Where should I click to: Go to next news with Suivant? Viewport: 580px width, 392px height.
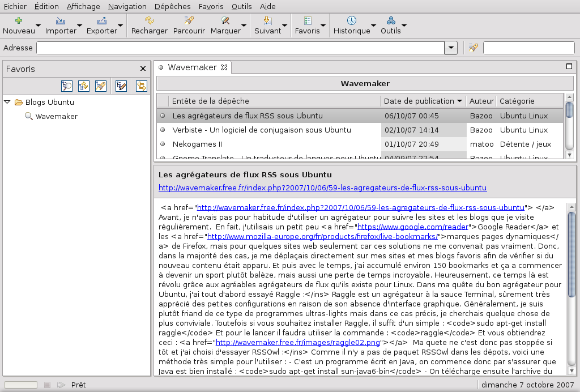[267, 25]
